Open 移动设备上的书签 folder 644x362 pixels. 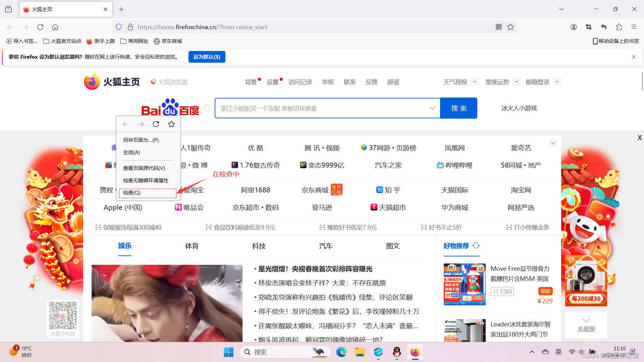coord(616,41)
